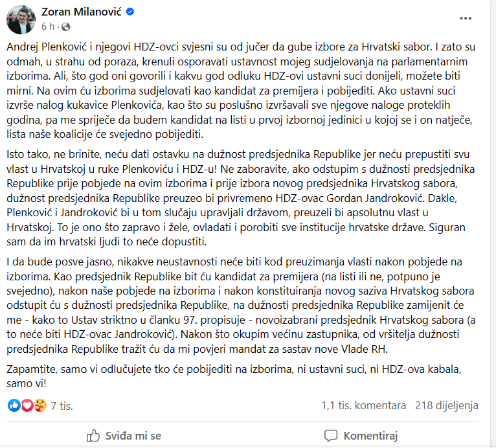Click the red heart reaction icon
The height and width of the screenshot is (448, 496).
27,406
